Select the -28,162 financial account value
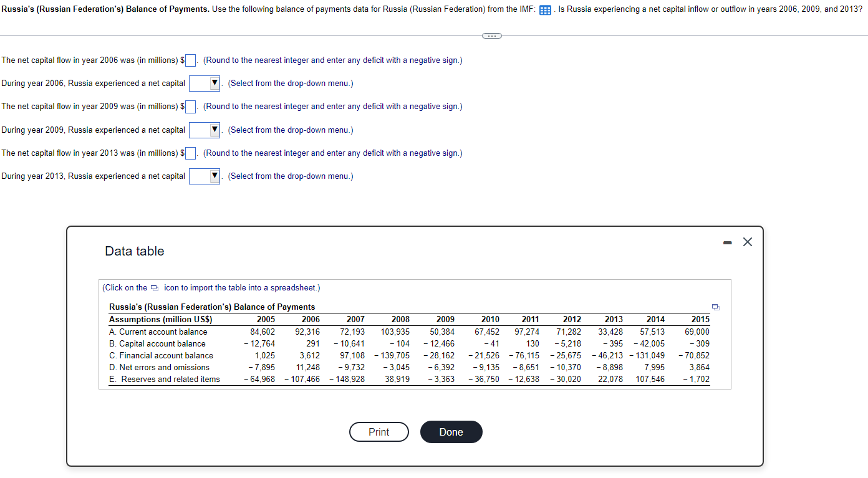Viewport: 868px width, 478px height. (x=439, y=355)
